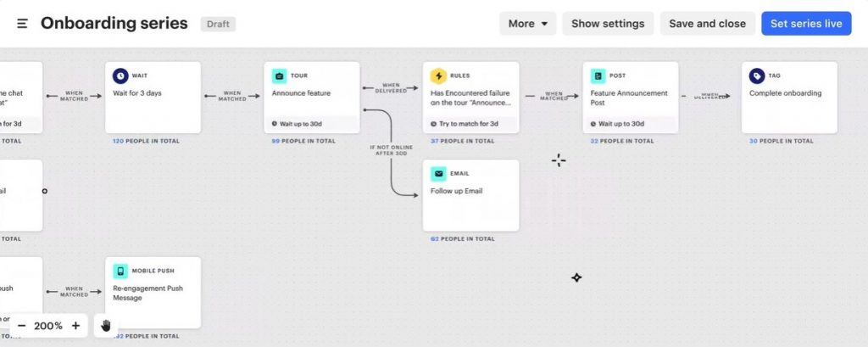868x347 pixels.
Task: Click the Email block envelope icon
Action: coord(438,173)
